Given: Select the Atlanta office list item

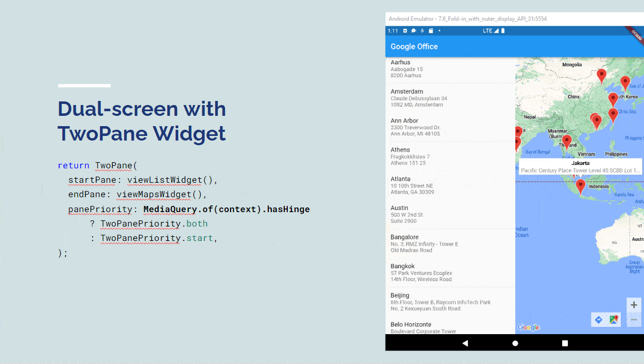Looking at the screenshot, I should (450, 185).
